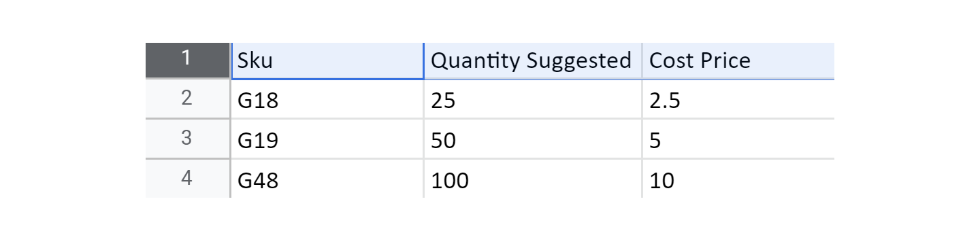The height and width of the screenshot is (246, 980).
Task: Select row 1 header
Action: [x=188, y=60]
